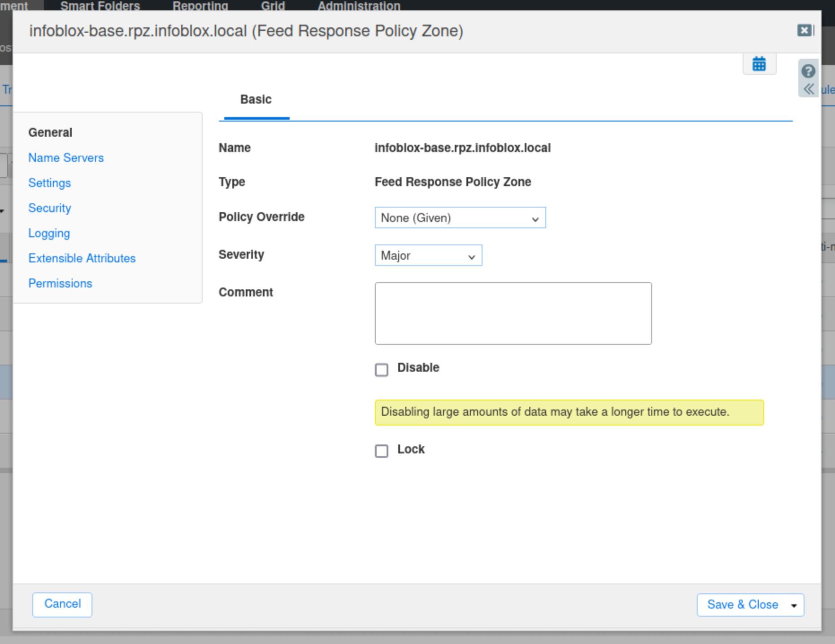Open the Settings section
The height and width of the screenshot is (644, 835).
[49, 183]
